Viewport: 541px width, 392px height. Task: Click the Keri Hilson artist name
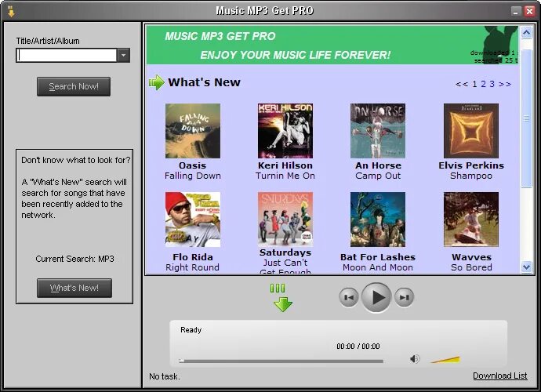coord(285,165)
